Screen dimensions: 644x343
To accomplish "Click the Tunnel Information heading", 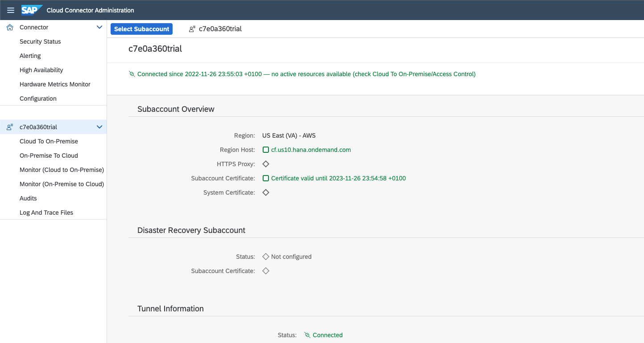I will 170,309.
